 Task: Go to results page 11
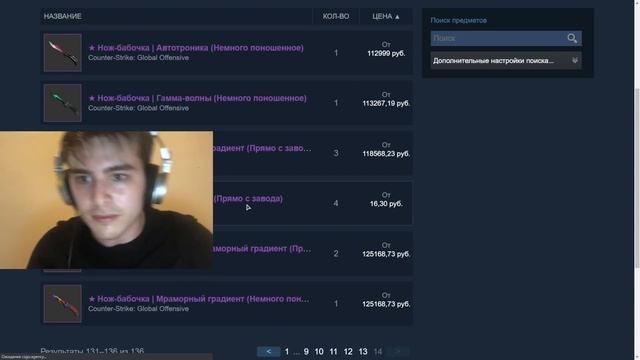[x=333, y=351]
